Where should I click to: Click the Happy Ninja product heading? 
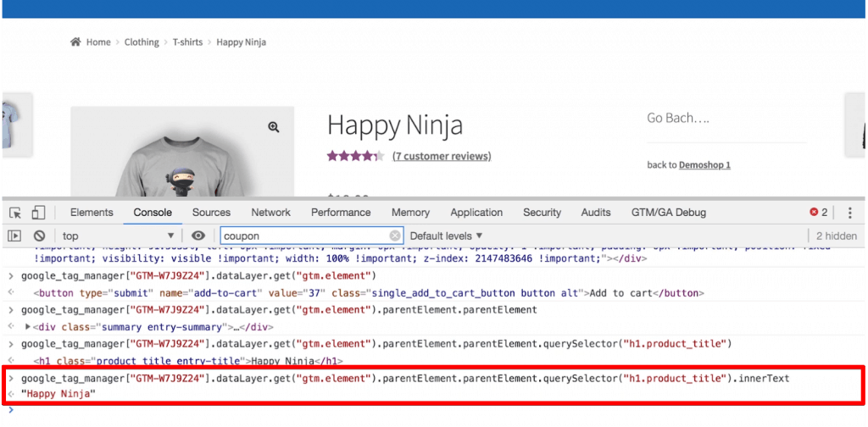[x=395, y=125]
